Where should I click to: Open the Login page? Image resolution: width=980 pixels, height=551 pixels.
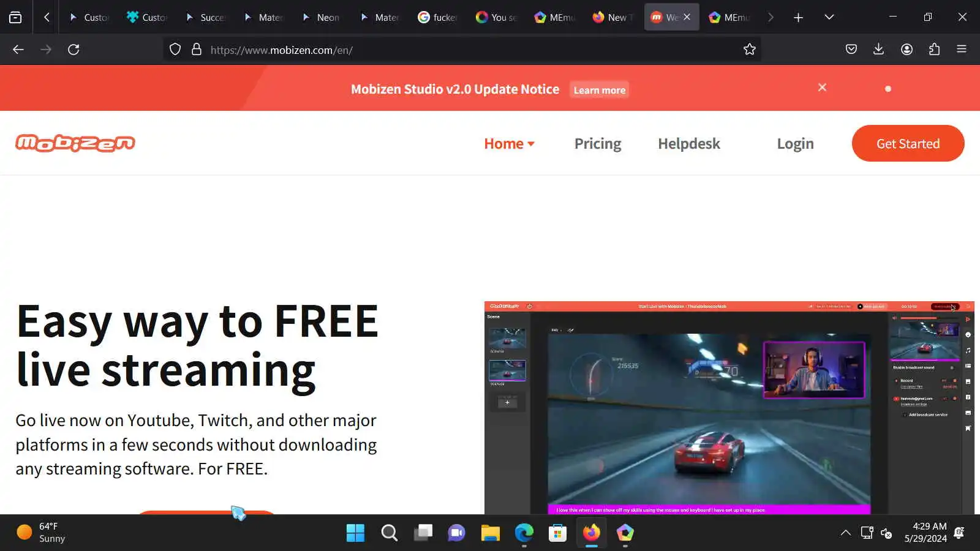click(795, 144)
